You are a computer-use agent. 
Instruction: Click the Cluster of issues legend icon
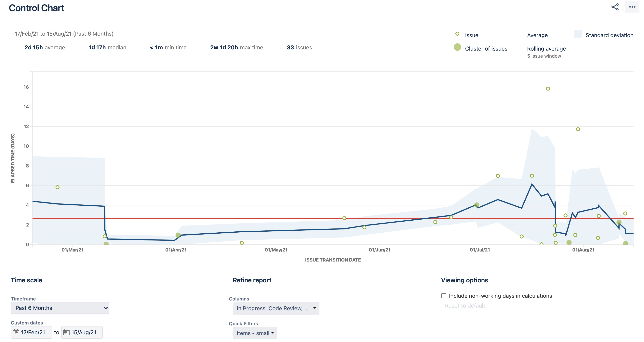pos(457,47)
